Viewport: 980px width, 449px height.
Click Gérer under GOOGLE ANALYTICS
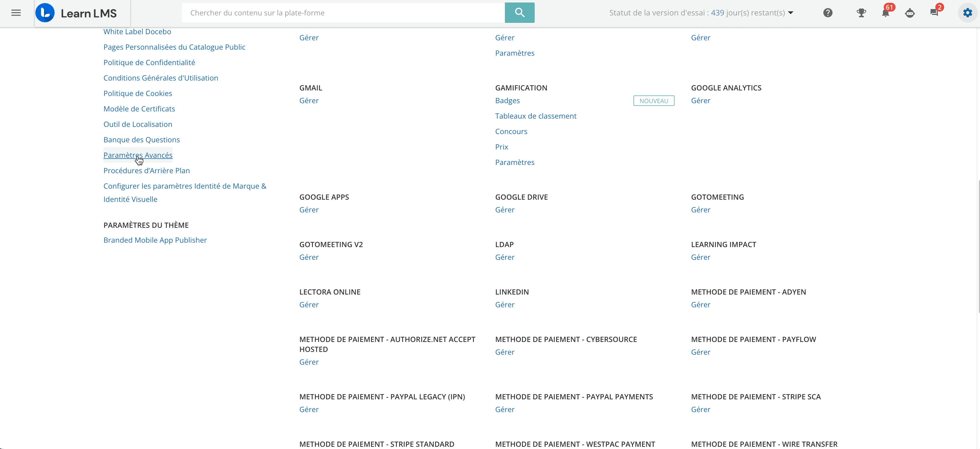tap(701, 101)
